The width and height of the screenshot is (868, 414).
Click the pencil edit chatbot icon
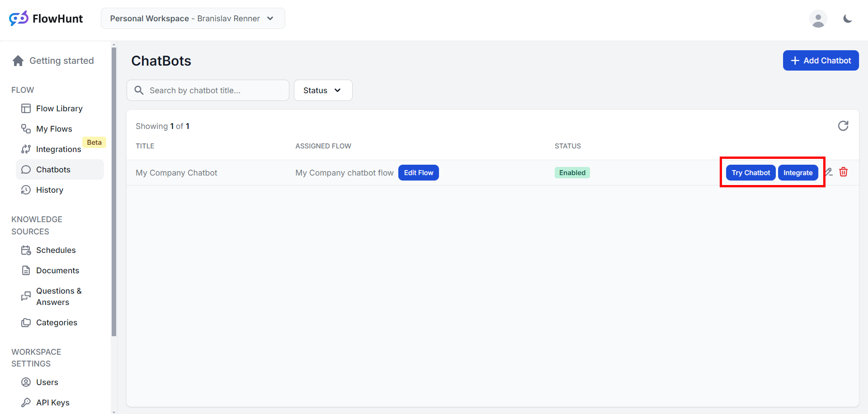point(829,172)
